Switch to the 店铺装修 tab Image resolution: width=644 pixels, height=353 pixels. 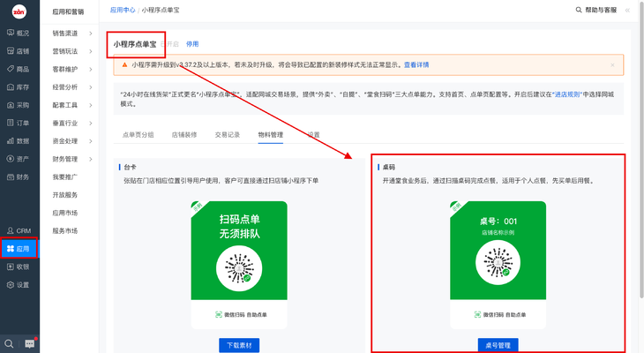[184, 135]
